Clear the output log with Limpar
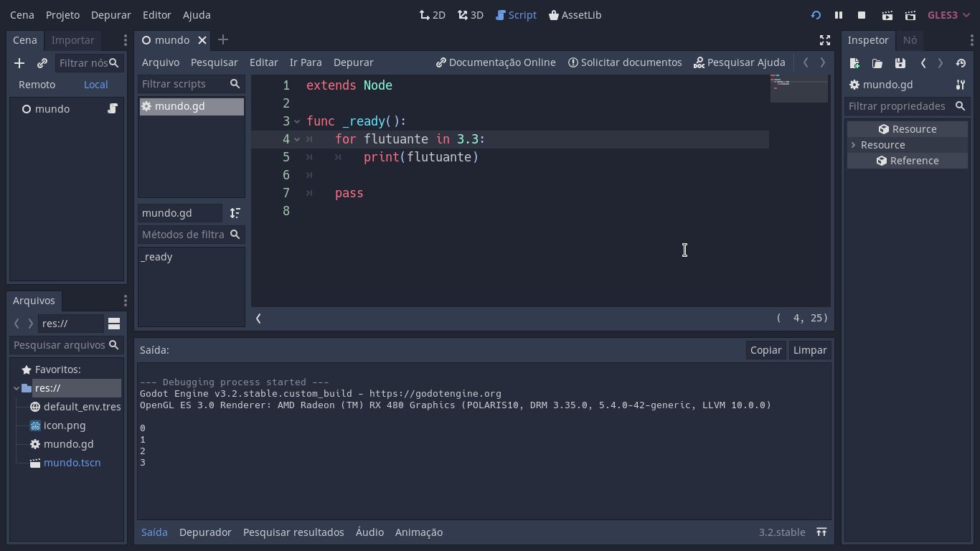980x551 pixels. tap(810, 350)
